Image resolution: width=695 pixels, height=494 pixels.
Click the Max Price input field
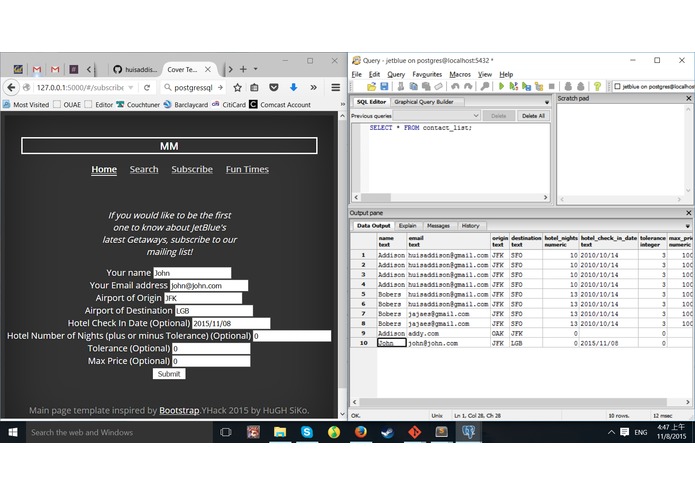click(211, 361)
